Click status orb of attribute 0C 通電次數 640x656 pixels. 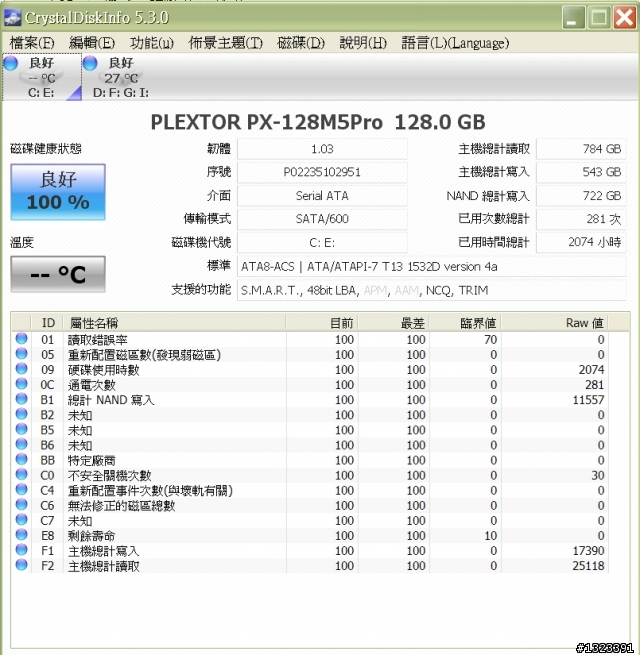pos(21,384)
